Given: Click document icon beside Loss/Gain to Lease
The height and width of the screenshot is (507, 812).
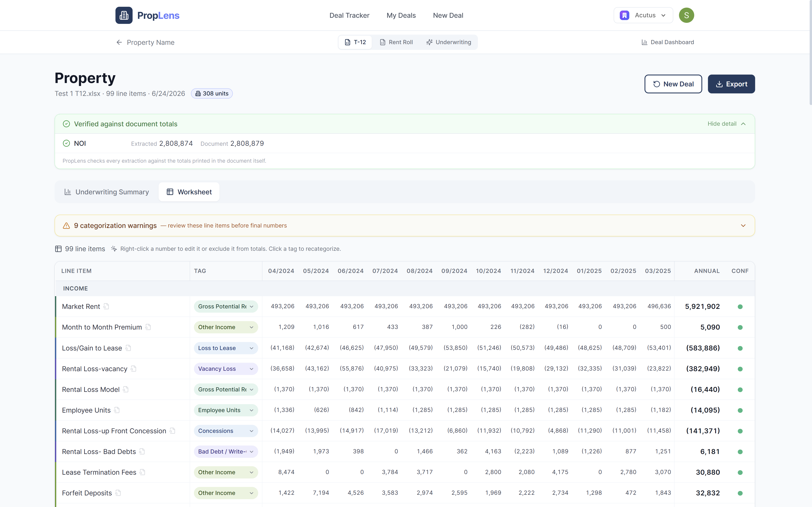Looking at the screenshot, I should coord(128,348).
